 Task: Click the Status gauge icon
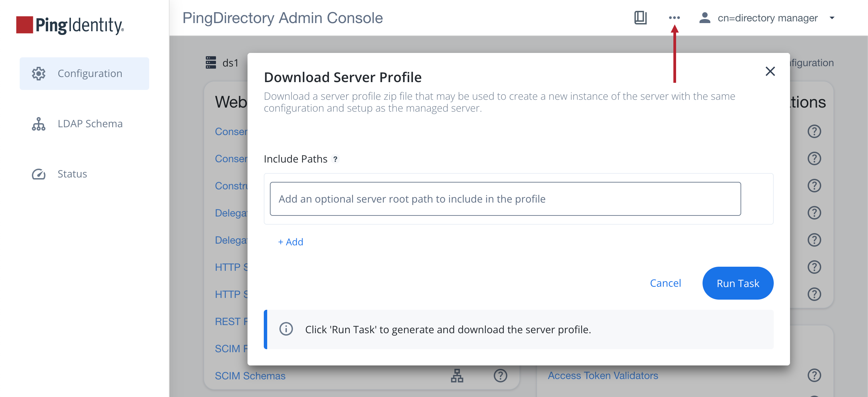[38, 174]
